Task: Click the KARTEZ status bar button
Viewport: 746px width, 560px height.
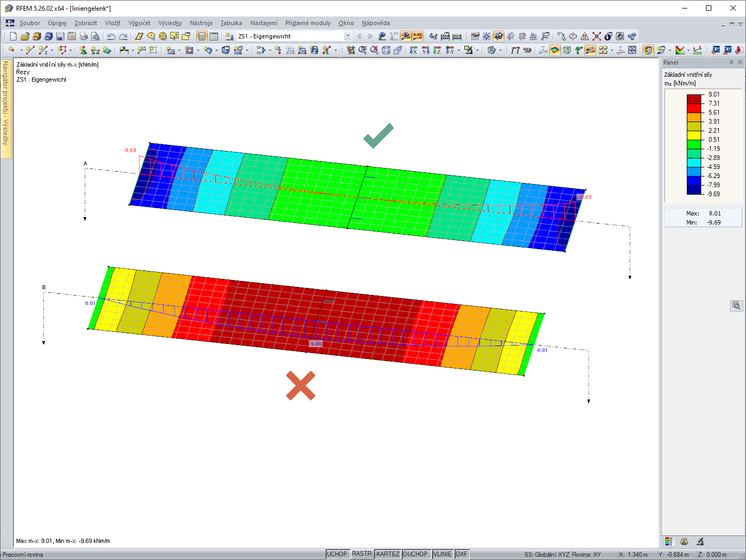Action: pos(388,554)
